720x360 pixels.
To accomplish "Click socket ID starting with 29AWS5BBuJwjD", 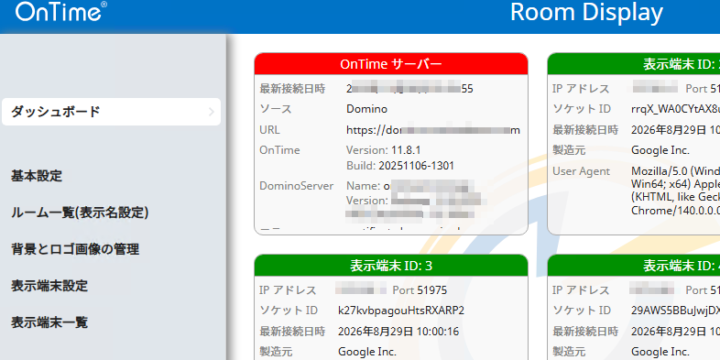I will 675,310.
